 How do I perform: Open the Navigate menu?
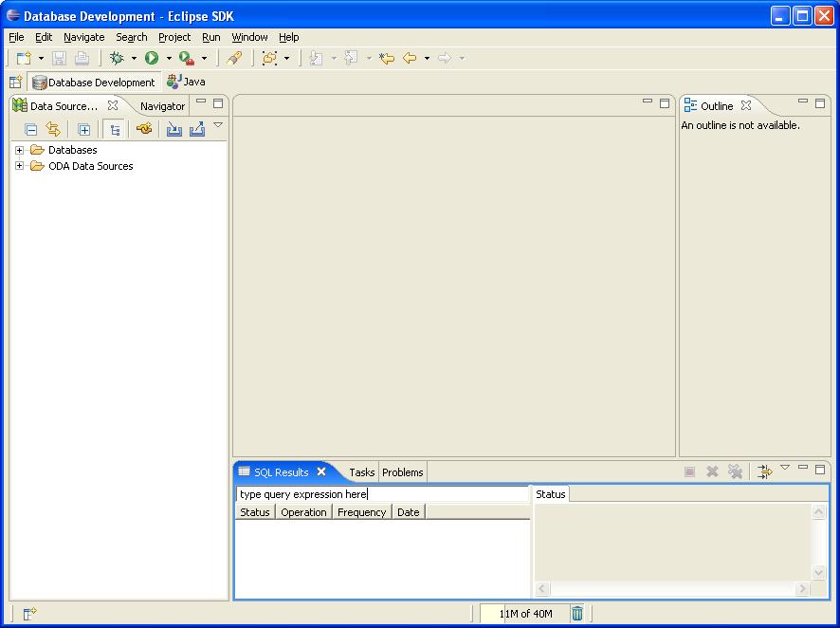coord(84,37)
